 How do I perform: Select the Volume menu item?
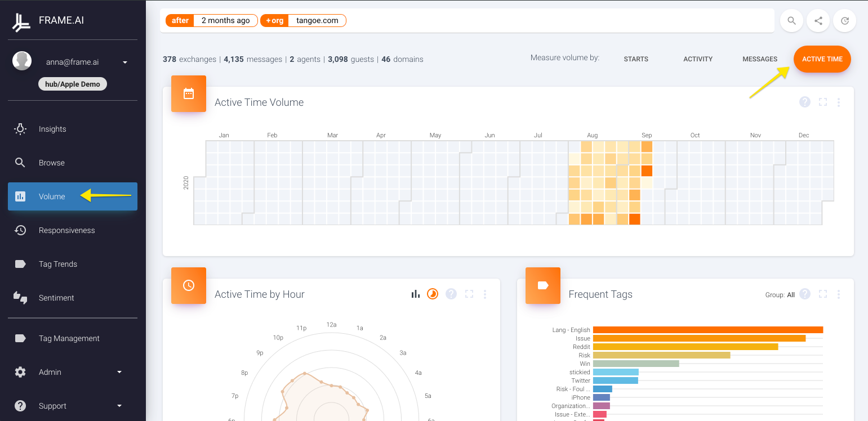click(73, 196)
